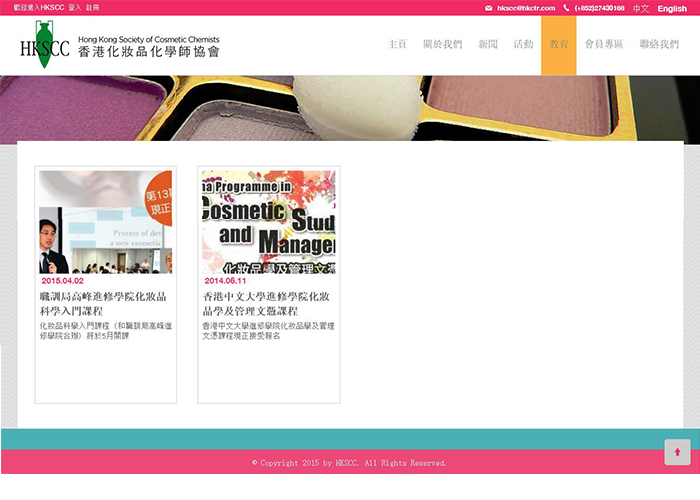Image resolution: width=700 pixels, height=500 pixels.
Task: Open the Cosmetic Studies and Management thumbnail
Action: (x=269, y=222)
